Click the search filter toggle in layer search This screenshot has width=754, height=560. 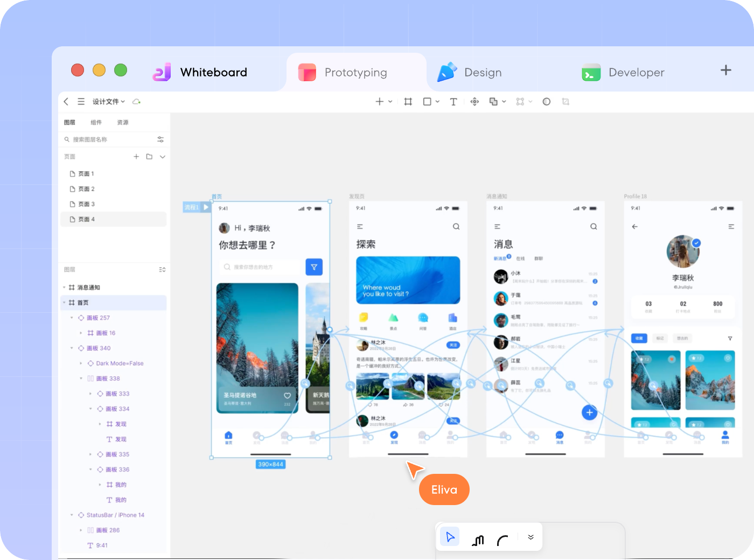click(160, 139)
